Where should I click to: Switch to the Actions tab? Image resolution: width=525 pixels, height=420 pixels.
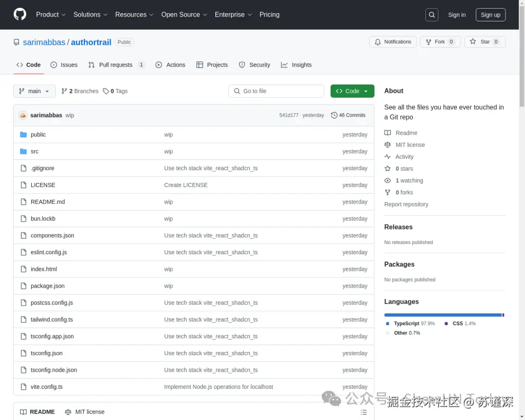[171, 65]
